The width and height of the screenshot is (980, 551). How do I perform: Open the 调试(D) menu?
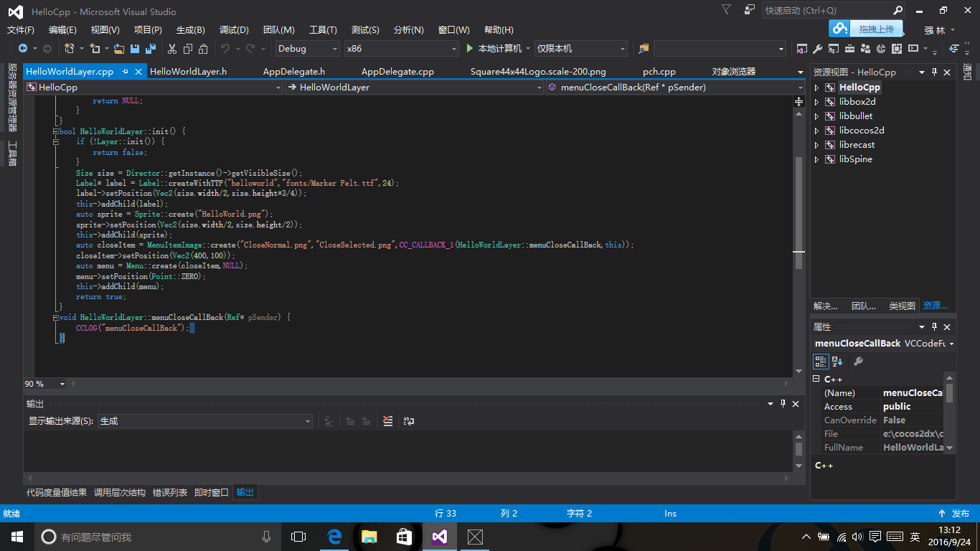click(x=234, y=30)
